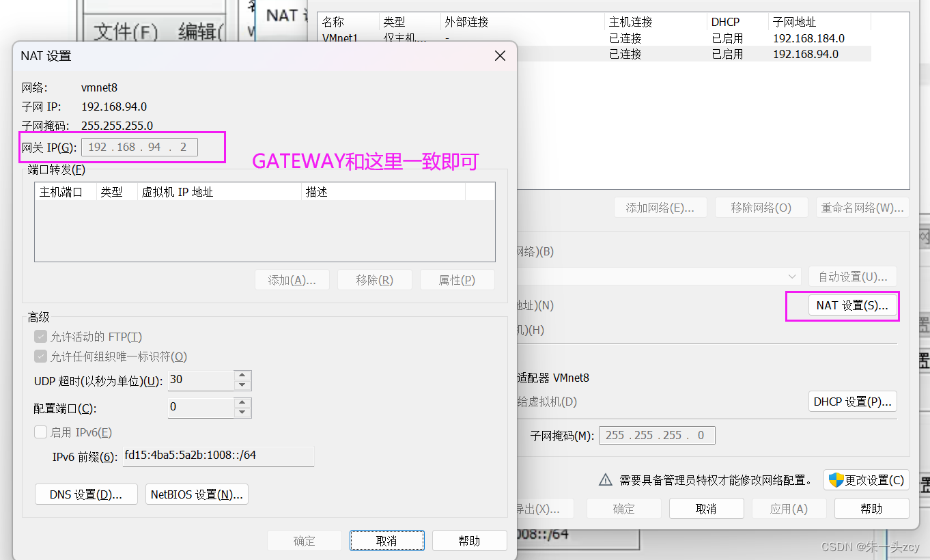Click 重命名网络(W)... button

(862, 208)
